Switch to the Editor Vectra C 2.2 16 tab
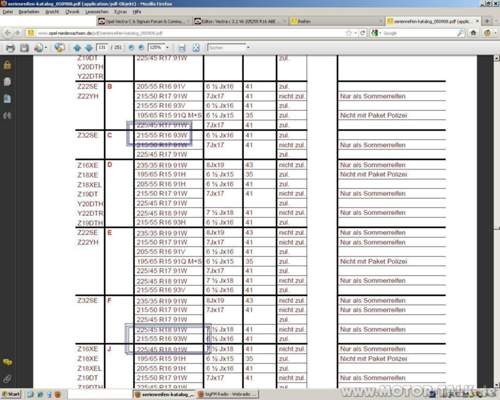500x400 pixels. (240, 21)
